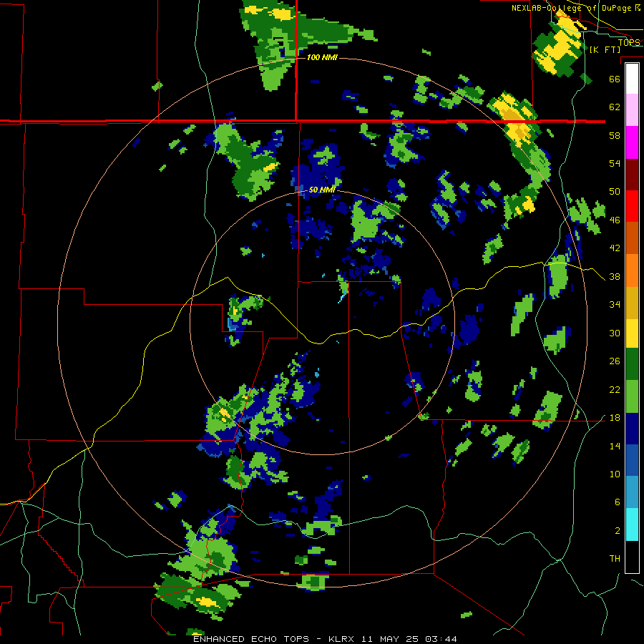
Task: Click the black TH legend swatch
Action: (632, 557)
